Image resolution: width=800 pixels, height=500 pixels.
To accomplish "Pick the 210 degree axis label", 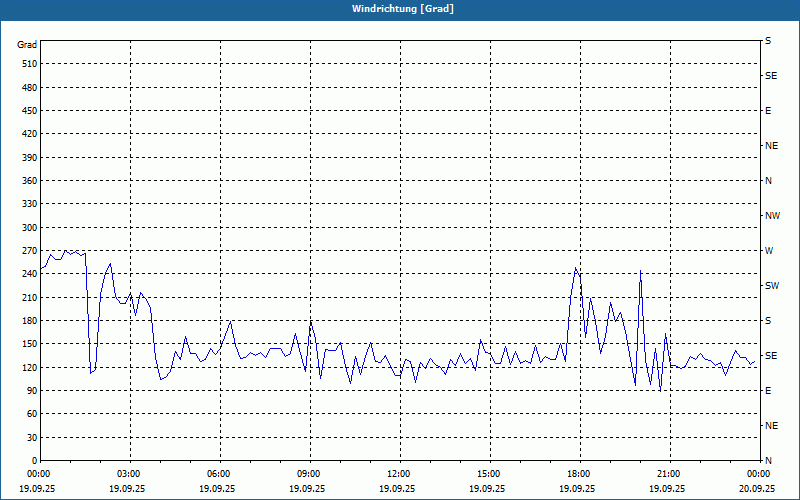I will coord(30,297).
